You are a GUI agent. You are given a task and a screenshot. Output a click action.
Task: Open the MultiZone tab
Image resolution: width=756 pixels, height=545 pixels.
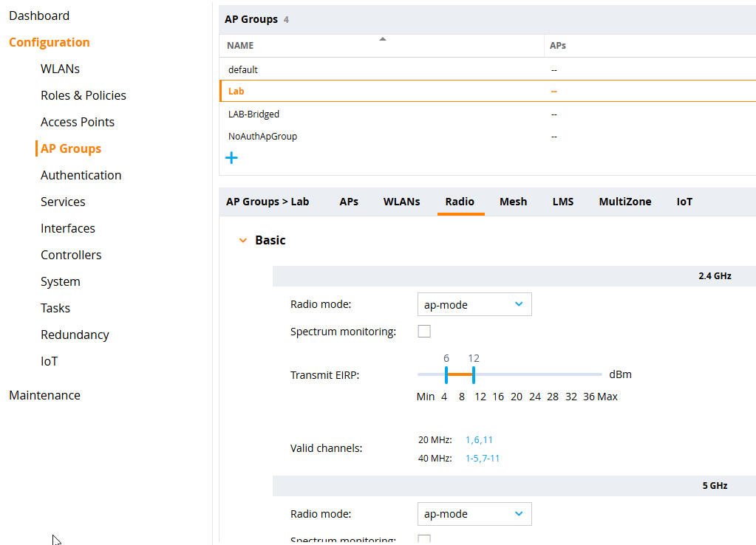(x=624, y=202)
